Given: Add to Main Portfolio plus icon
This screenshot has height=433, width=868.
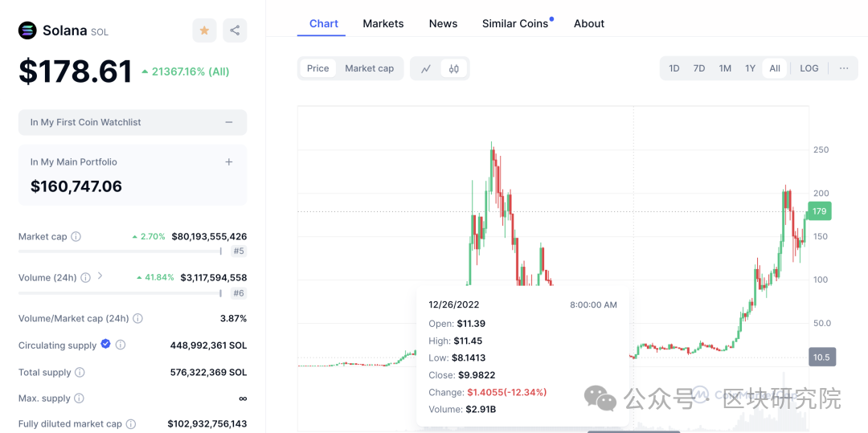Looking at the screenshot, I should [x=229, y=162].
